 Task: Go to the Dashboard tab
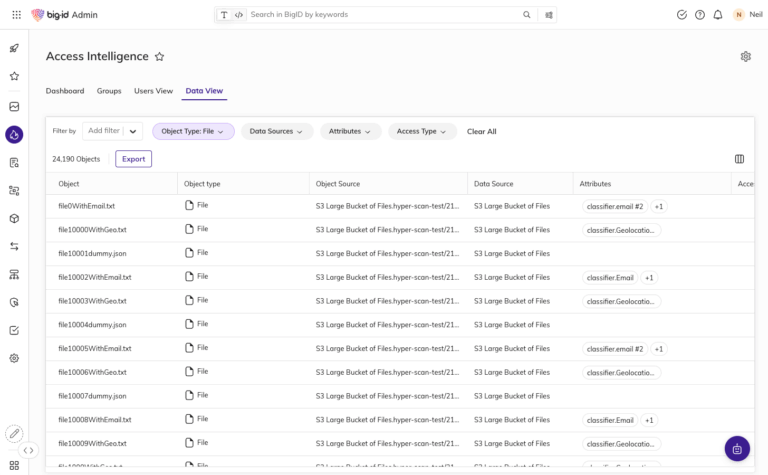click(65, 91)
